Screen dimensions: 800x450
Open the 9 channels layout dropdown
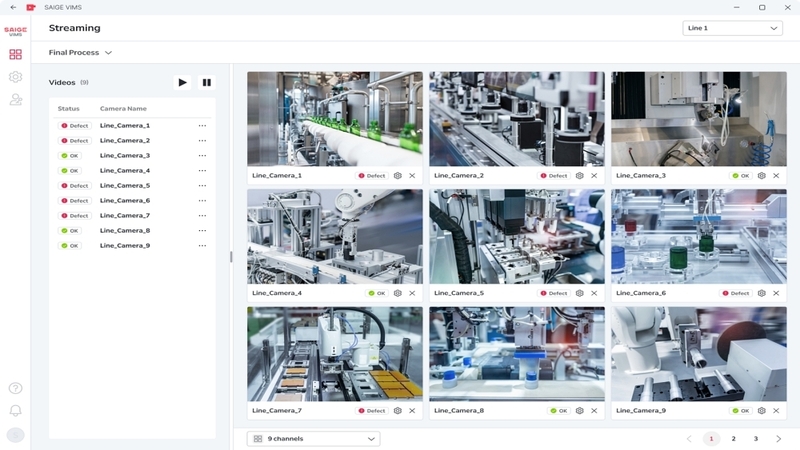[313, 439]
